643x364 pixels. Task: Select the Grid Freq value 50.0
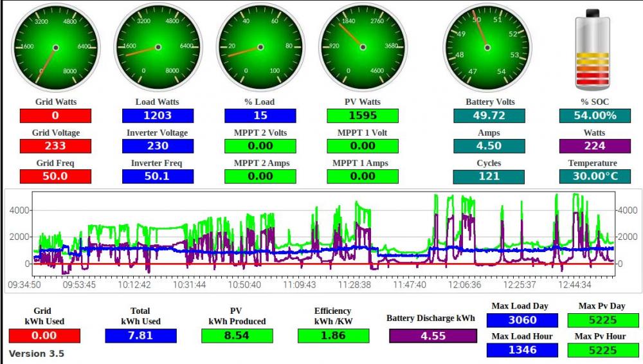tap(55, 176)
